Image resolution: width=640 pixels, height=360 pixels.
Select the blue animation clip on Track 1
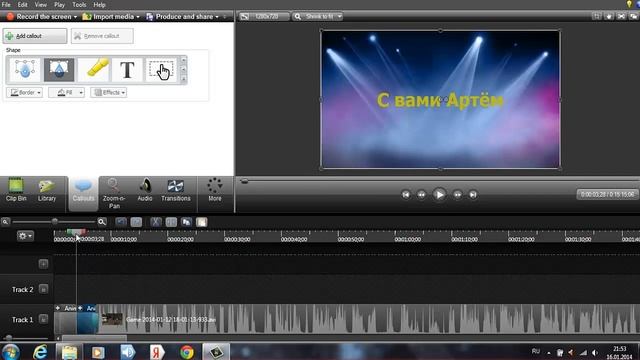tap(87, 320)
